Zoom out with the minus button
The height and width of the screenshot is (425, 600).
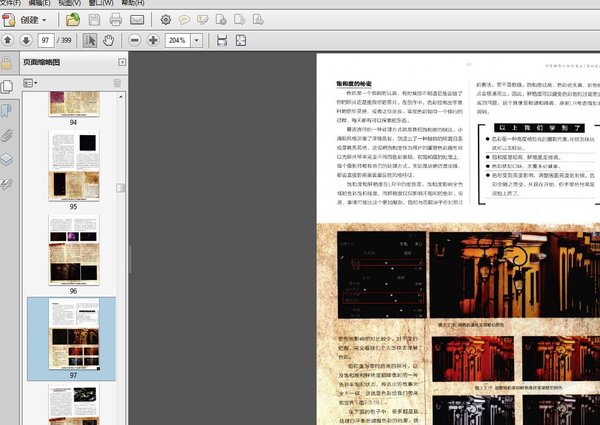133,40
